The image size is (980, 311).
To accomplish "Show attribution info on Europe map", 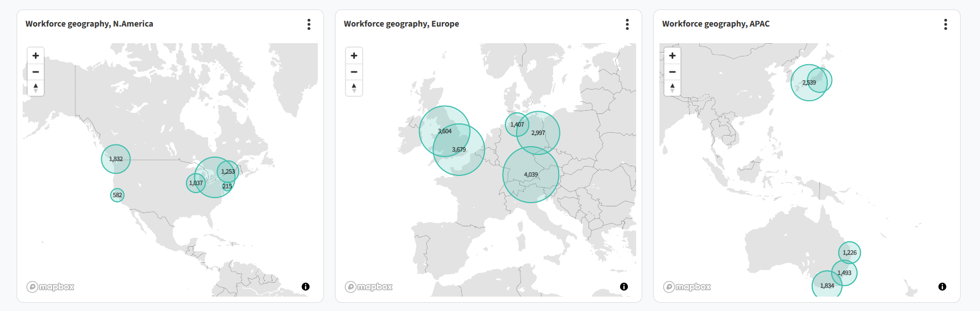I will 624,287.
